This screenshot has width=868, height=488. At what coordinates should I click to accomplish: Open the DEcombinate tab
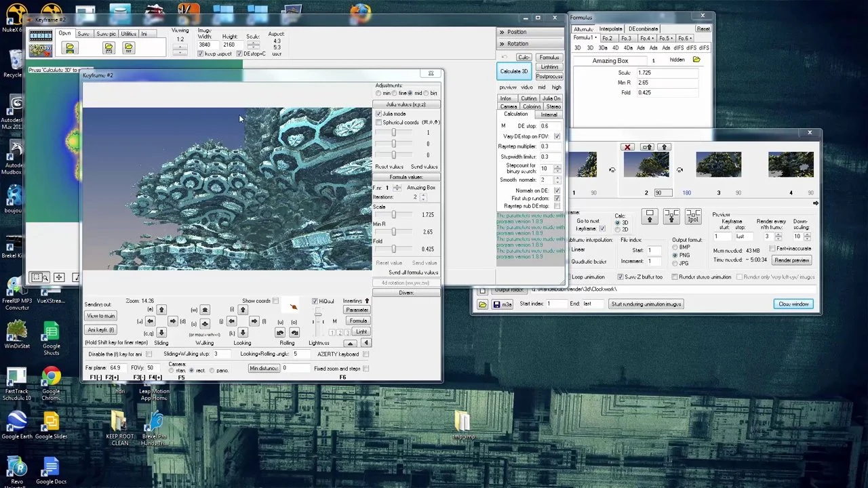pyautogui.click(x=642, y=29)
